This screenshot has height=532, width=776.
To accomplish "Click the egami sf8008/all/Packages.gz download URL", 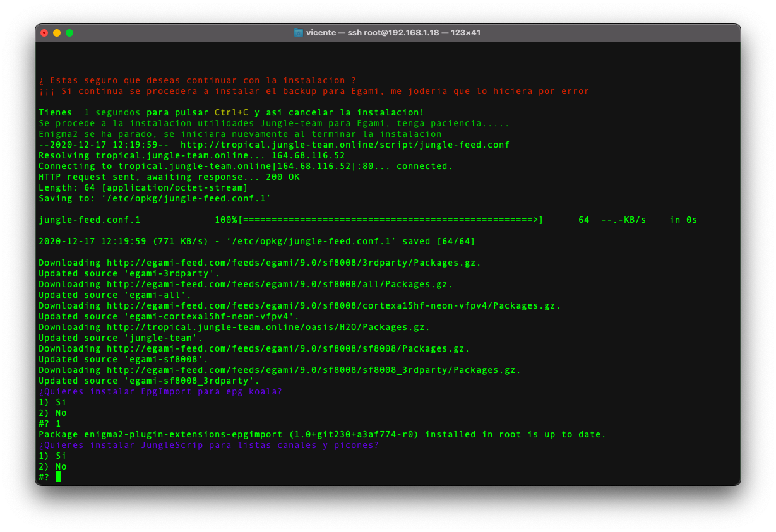I will point(279,285).
